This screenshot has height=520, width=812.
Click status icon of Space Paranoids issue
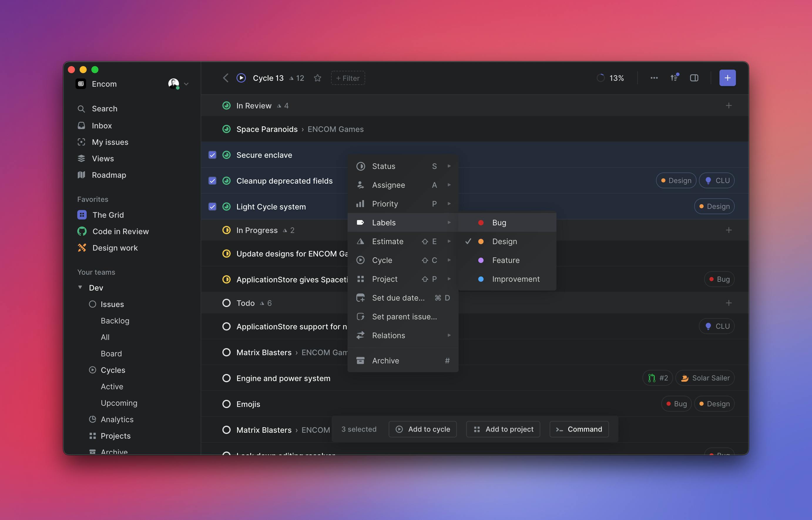227,129
